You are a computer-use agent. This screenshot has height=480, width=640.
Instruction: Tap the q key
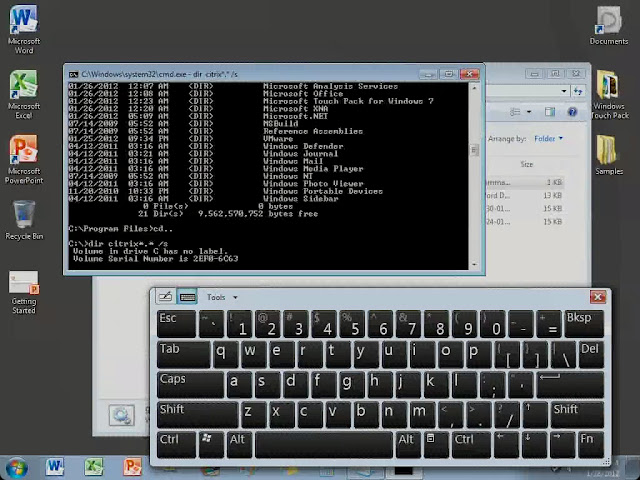(x=226, y=354)
